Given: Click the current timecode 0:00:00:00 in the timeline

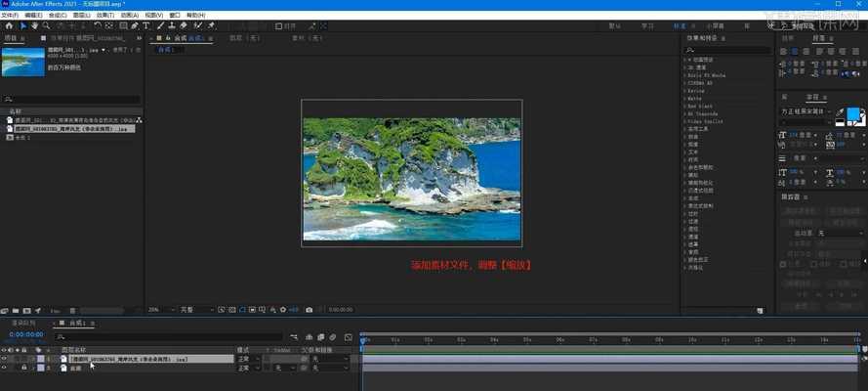Looking at the screenshot, I should 26,334.
